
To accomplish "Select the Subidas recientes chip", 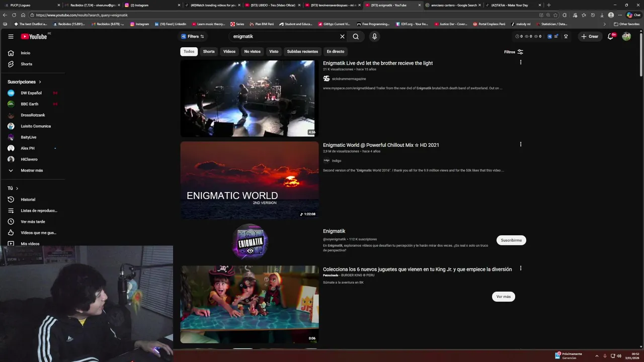I will (302, 51).
